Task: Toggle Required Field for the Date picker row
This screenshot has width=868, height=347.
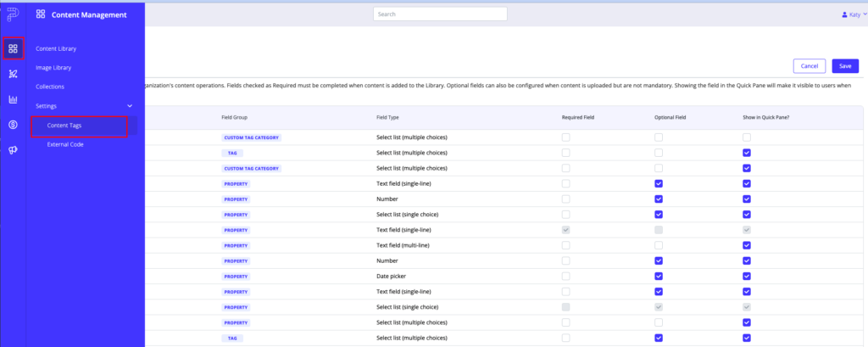Action: 565,276
